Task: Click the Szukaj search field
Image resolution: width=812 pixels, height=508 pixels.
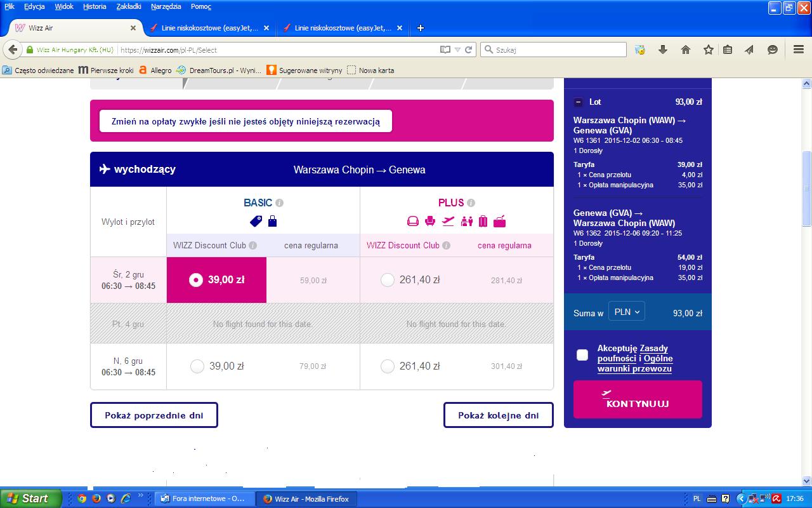Action: 553,50
